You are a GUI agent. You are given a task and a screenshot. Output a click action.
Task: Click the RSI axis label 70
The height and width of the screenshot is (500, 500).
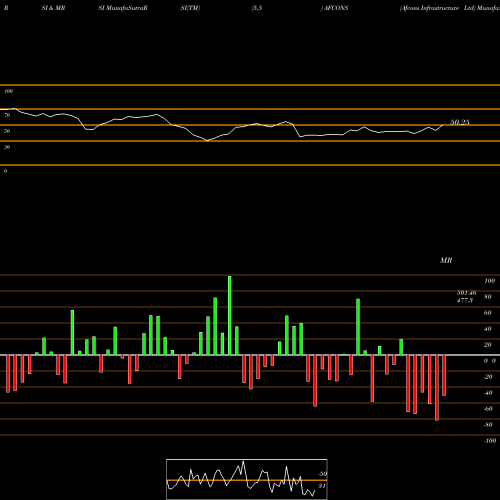(7, 115)
